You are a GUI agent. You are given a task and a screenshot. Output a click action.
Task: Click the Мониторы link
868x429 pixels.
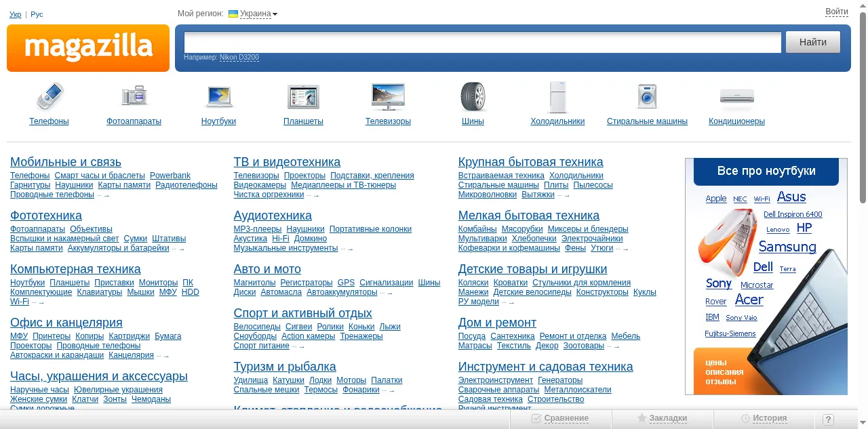pyautogui.click(x=158, y=283)
